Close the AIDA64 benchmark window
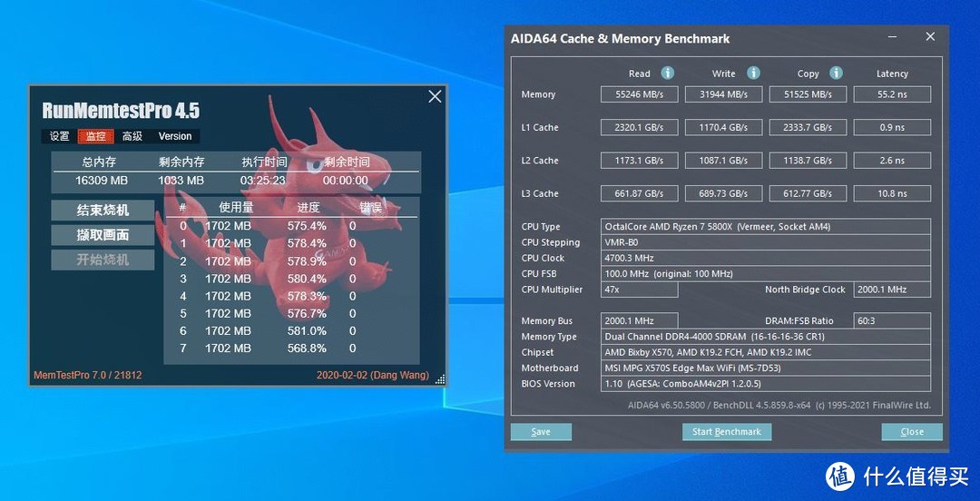Screen dimensions: 980x501 930,37
